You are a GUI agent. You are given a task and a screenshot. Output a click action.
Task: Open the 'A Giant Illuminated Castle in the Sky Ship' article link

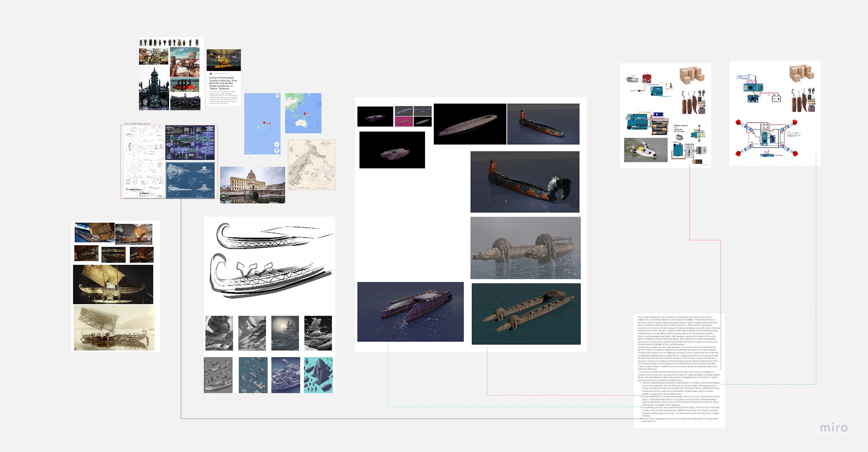pyautogui.click(x=223, y=83)
